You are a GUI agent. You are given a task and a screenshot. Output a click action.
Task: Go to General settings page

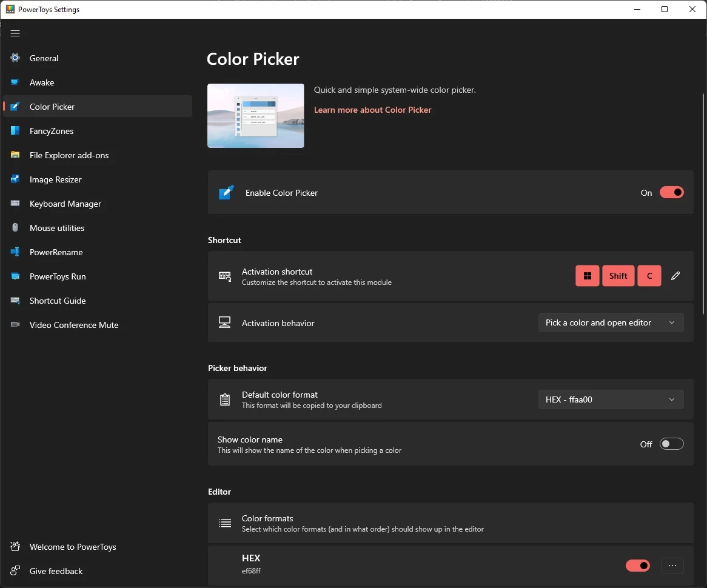click(98, 58)
